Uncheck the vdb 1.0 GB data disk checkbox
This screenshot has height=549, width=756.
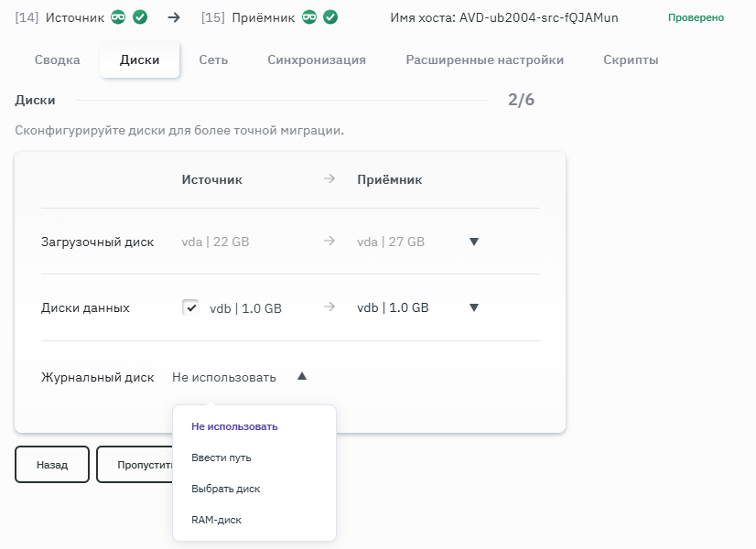pyautogui.click(x=190, y=307)
